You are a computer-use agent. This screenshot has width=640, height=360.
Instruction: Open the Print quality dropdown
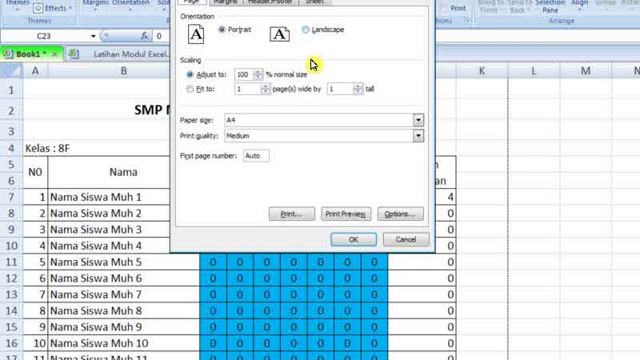pos(418,136)
